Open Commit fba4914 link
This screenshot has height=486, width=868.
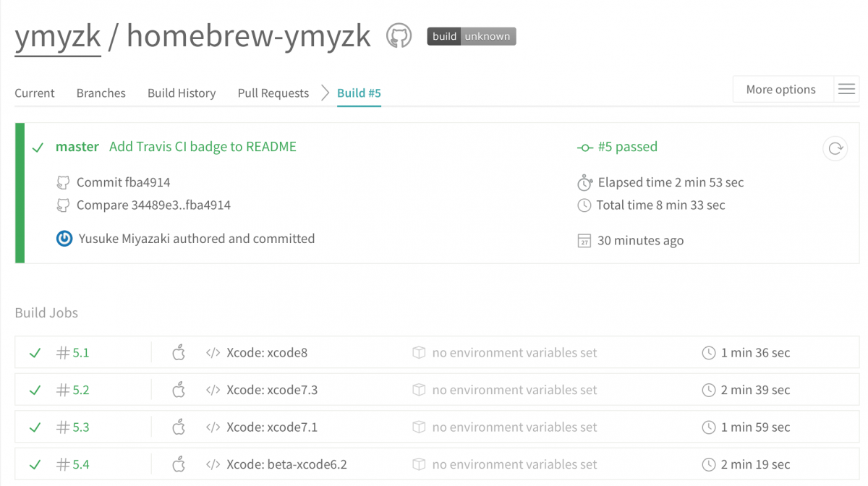pos(123,182)
